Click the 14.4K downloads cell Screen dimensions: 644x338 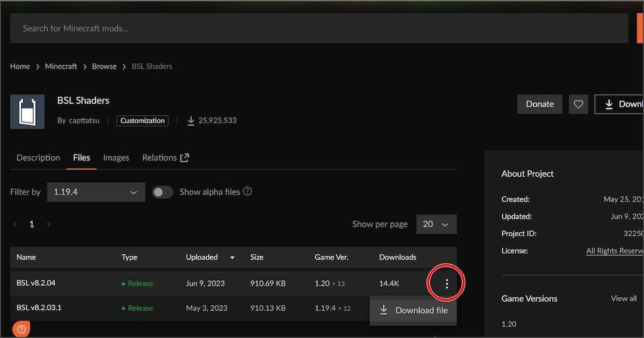(389, 283)
